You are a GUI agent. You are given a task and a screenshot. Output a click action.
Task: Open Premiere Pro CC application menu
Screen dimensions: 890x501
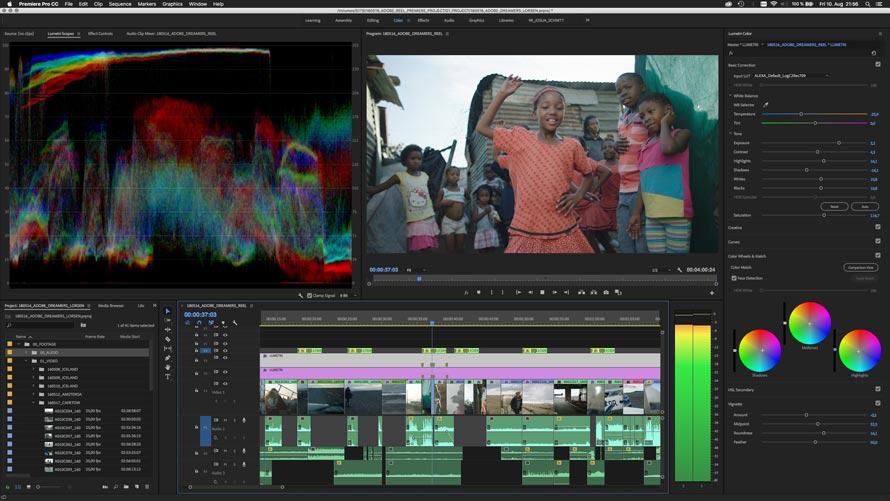click(x=39, y=4)
